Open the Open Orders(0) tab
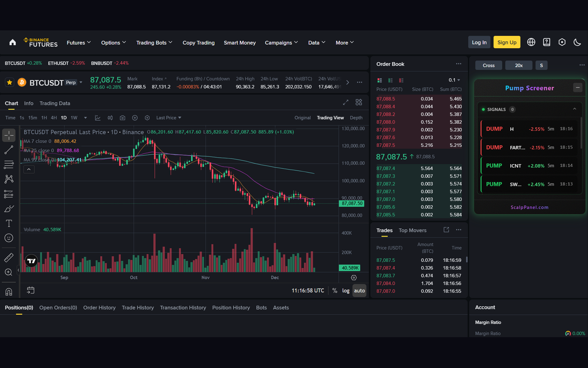 click(x=58, y=307)
